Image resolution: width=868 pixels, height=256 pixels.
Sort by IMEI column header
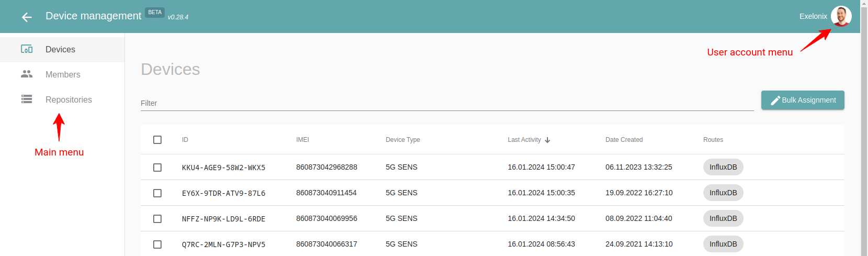tap(302, 140)
